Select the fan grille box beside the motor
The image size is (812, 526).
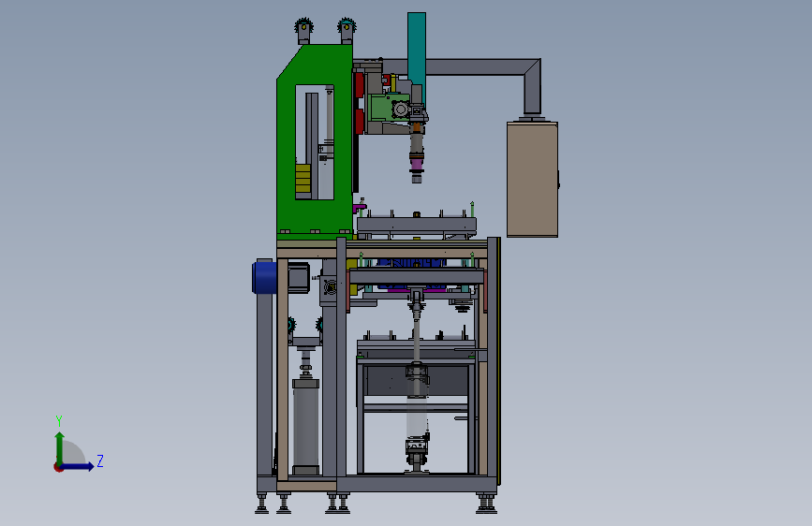328,290
